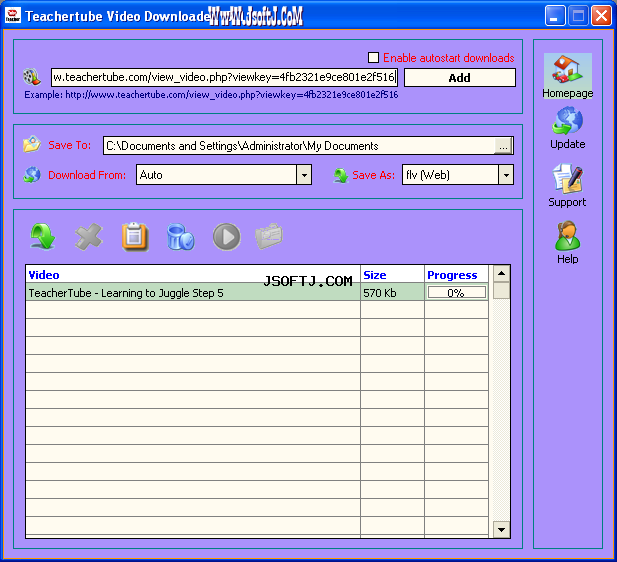Click the Video column header

click(193, 275)
